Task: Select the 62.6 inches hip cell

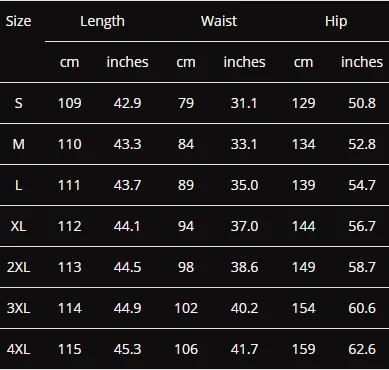Action: coord(362,349)
